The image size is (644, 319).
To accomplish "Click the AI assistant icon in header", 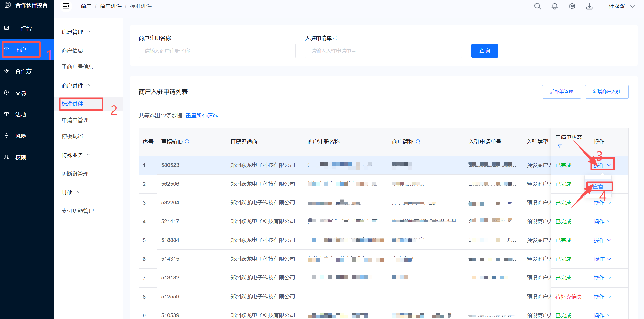I will 572,6.
